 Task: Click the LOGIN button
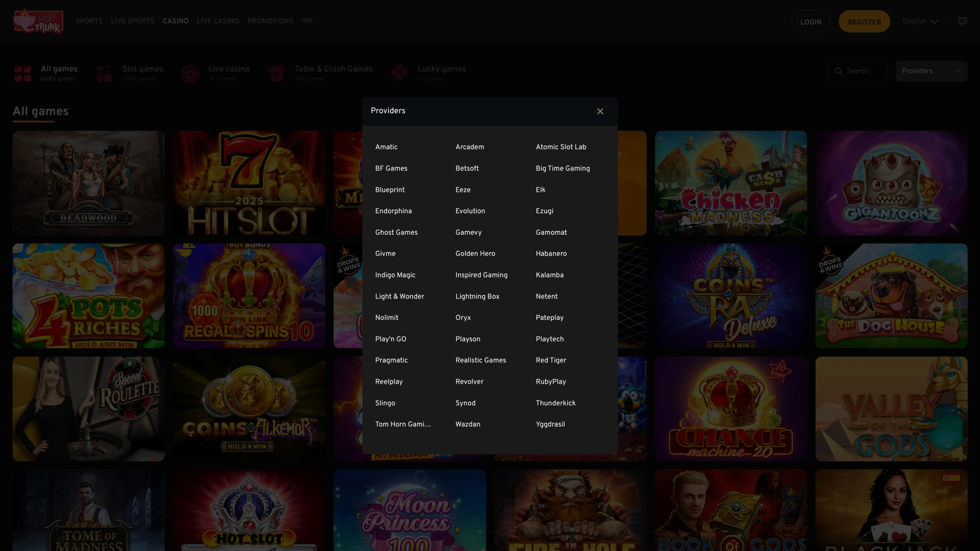(x=811, y=21)
